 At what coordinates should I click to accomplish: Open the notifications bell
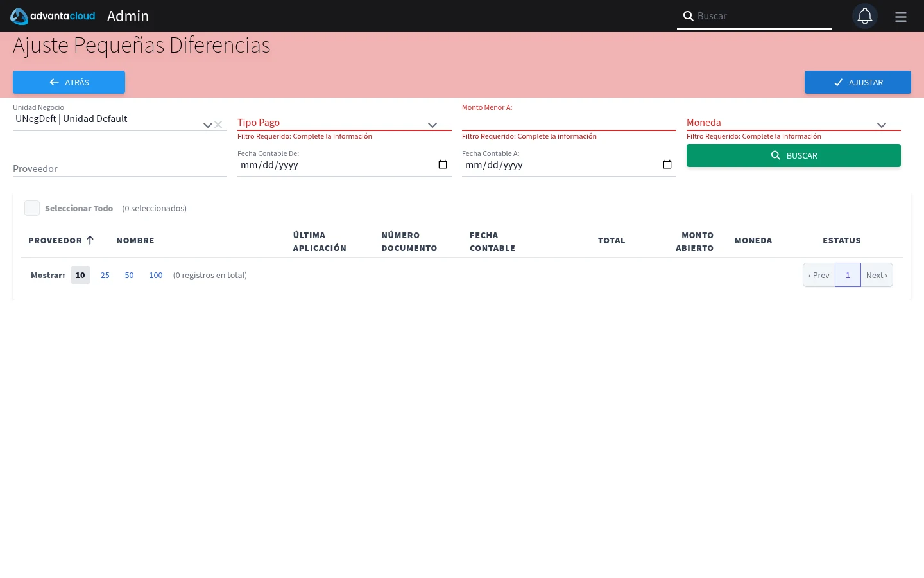865,16
